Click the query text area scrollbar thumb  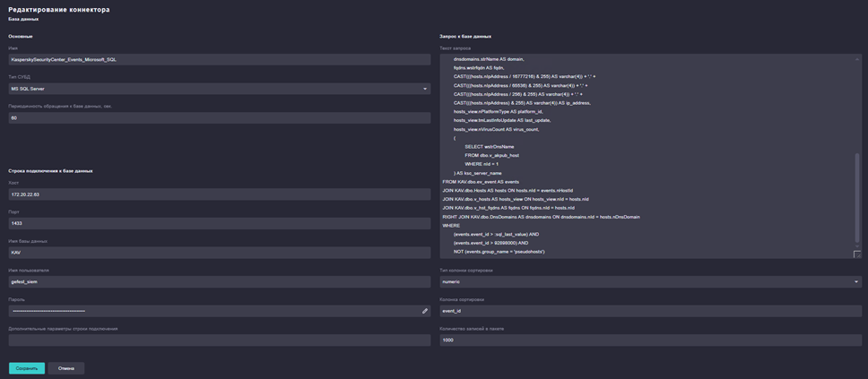[858, 197]
